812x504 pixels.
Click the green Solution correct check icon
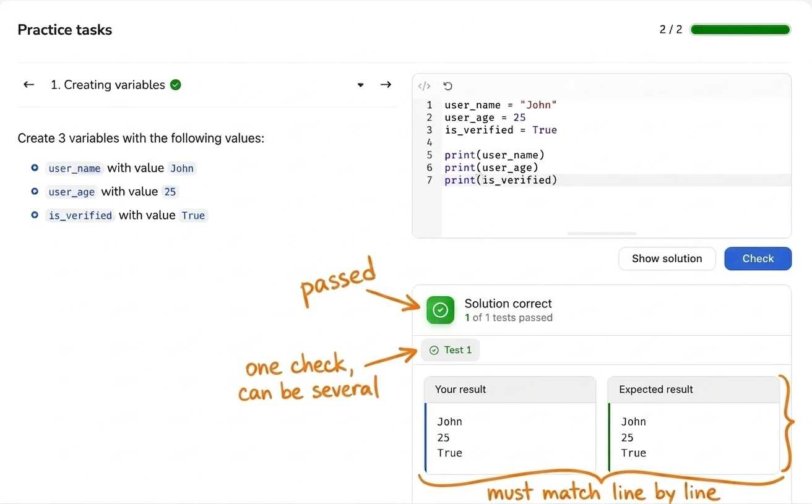[441, 310]
